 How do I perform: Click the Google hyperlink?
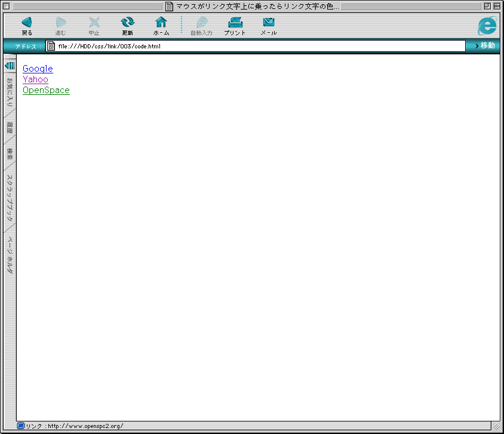[38, 69]
